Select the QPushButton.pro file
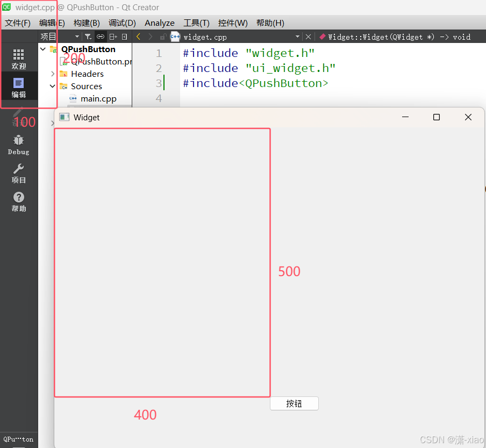 [x=101, y=62]
